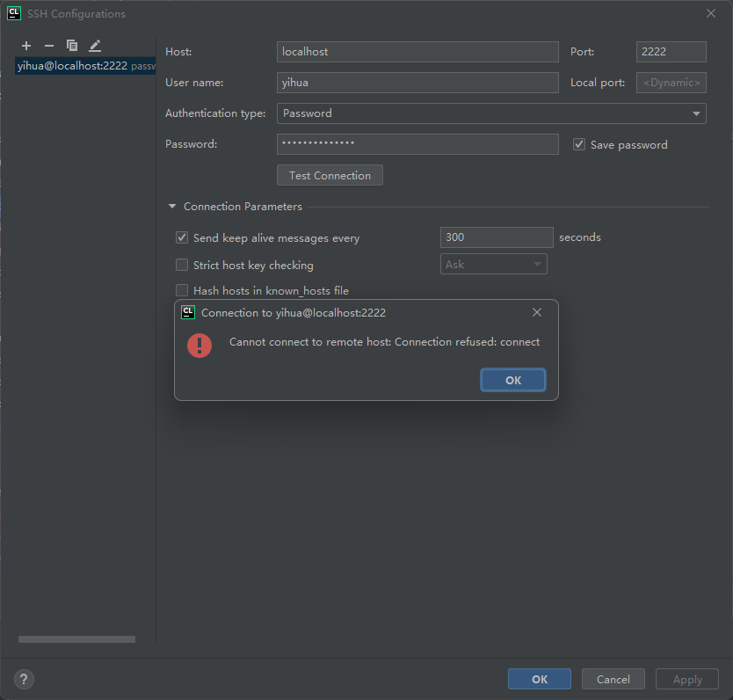Click the CLion logo in the title bar
733x700 pixels.
[13, 13]
